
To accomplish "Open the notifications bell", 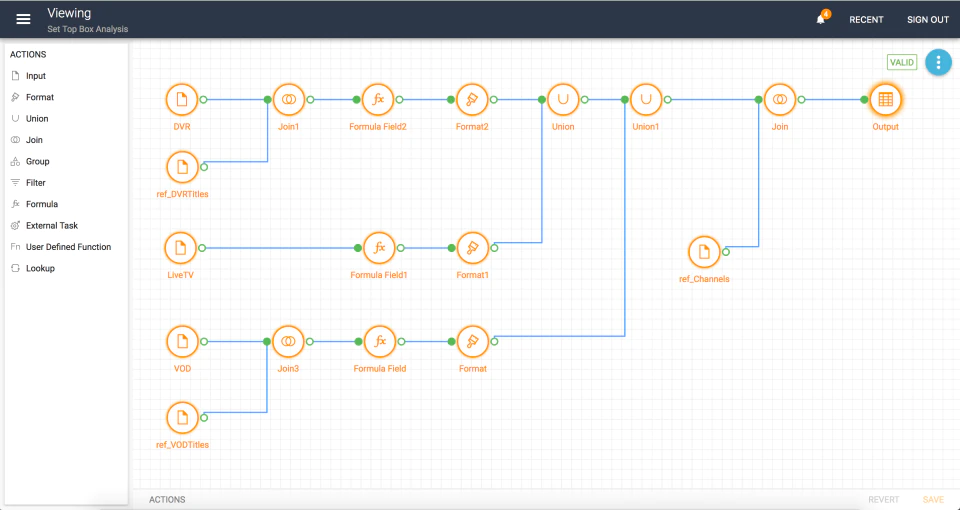I will coord(821,20).
